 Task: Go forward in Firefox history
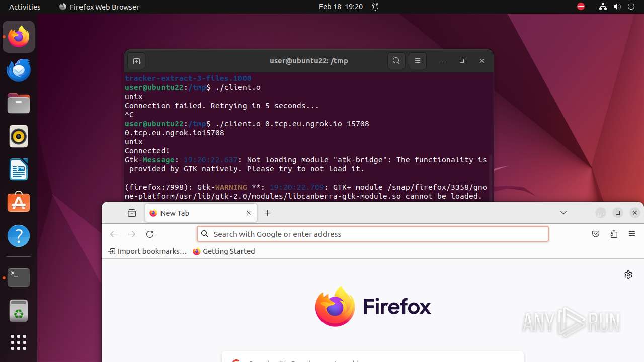pyautogui.click(x=132, y=234)
